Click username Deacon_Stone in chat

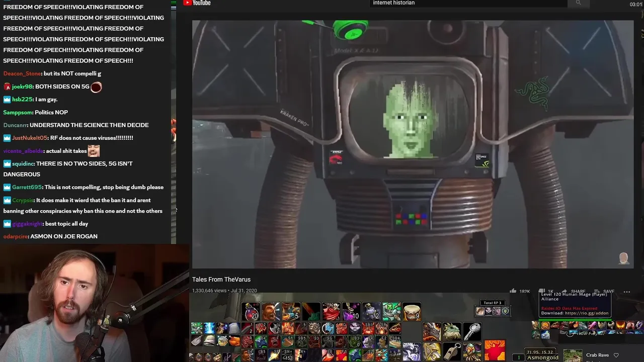22,73
